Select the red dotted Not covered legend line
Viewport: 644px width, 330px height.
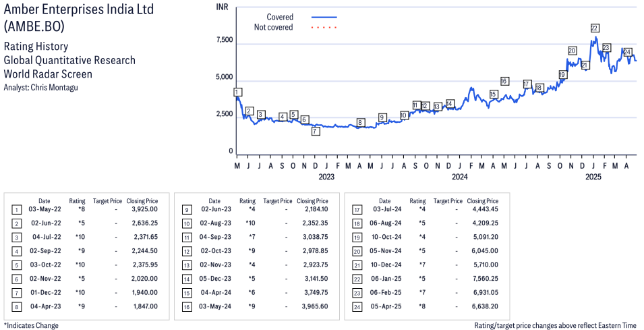[324, 28]
